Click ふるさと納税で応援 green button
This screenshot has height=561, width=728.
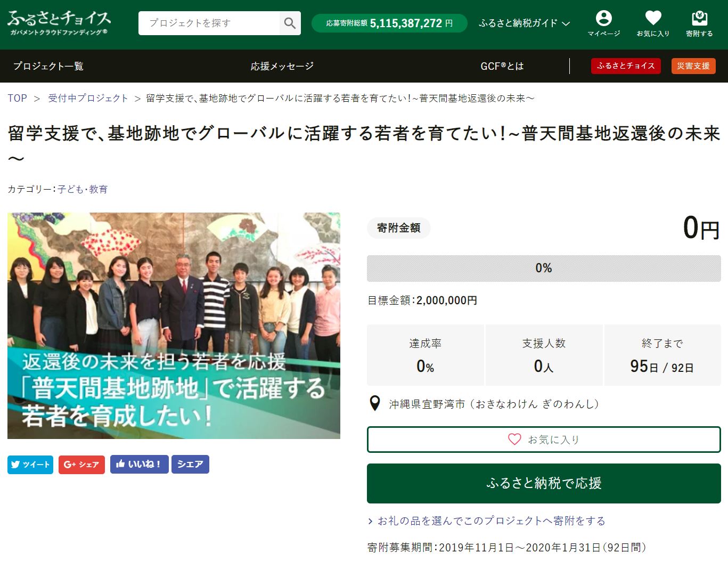pyautogui.click(x=544, y=483)
